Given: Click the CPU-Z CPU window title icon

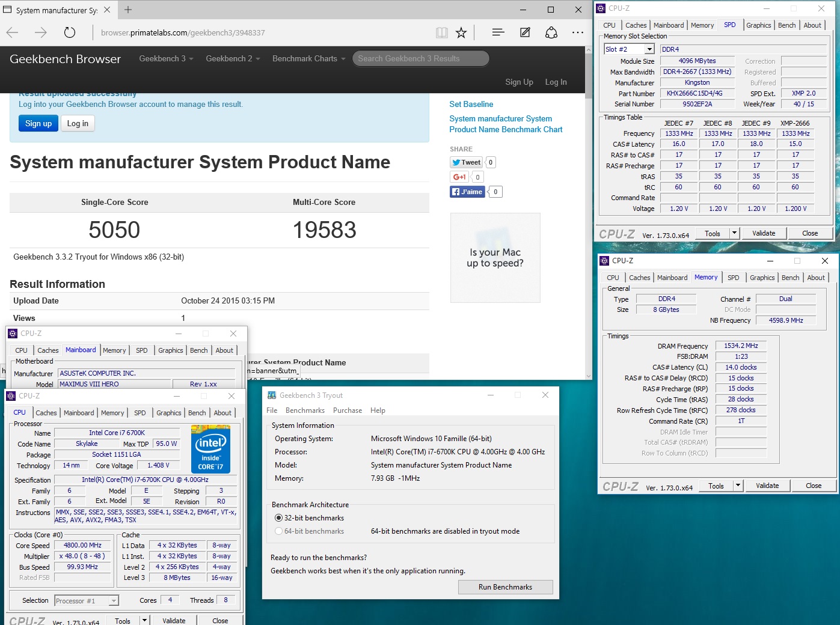Looking at the screenshot, I should pos(11,396).
